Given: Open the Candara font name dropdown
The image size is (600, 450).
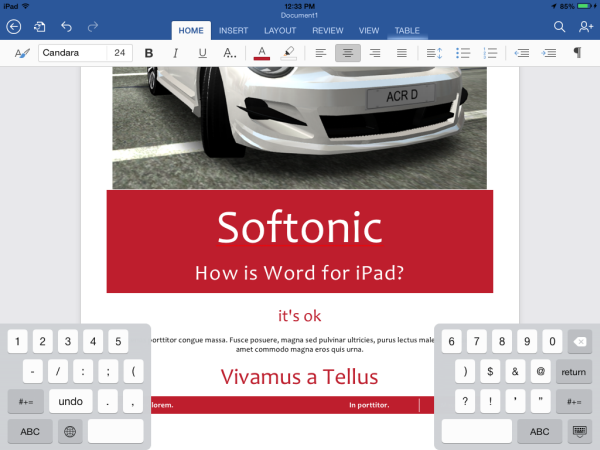Looking at the screenshot, I should 72,53.
